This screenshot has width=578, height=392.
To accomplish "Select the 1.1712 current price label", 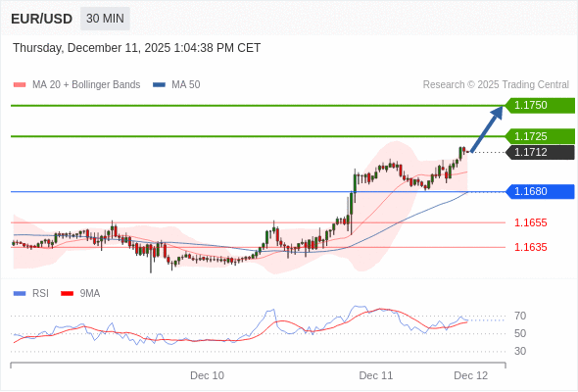I will (x=540, y=152).
